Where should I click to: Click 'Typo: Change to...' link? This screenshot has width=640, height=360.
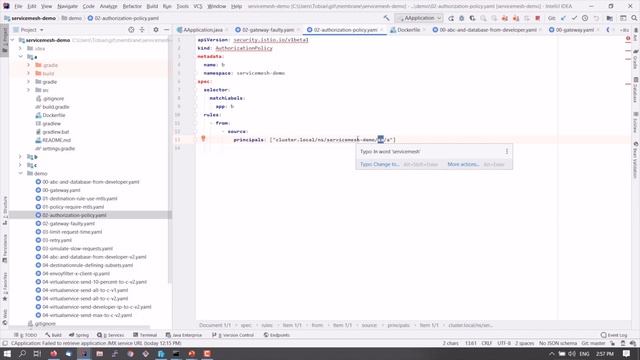coord(379,164)
